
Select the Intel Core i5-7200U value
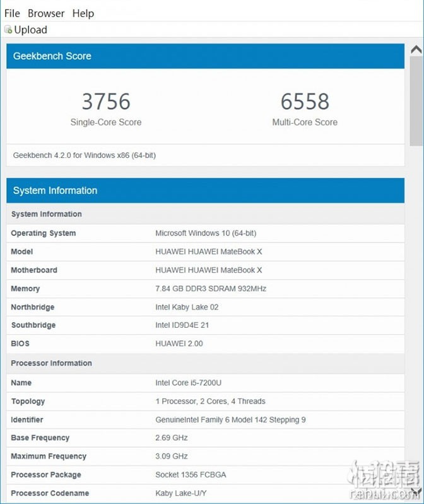tap(188, 383)
